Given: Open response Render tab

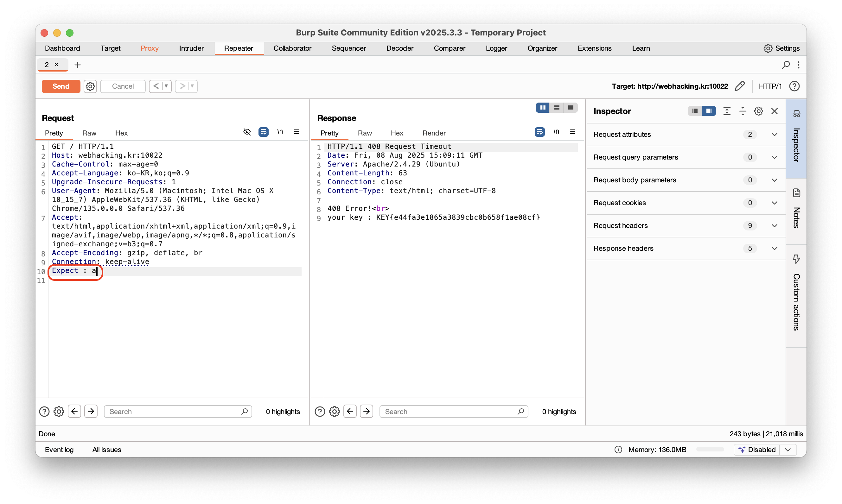Looking at the screenshot, I should pos(434,133).
